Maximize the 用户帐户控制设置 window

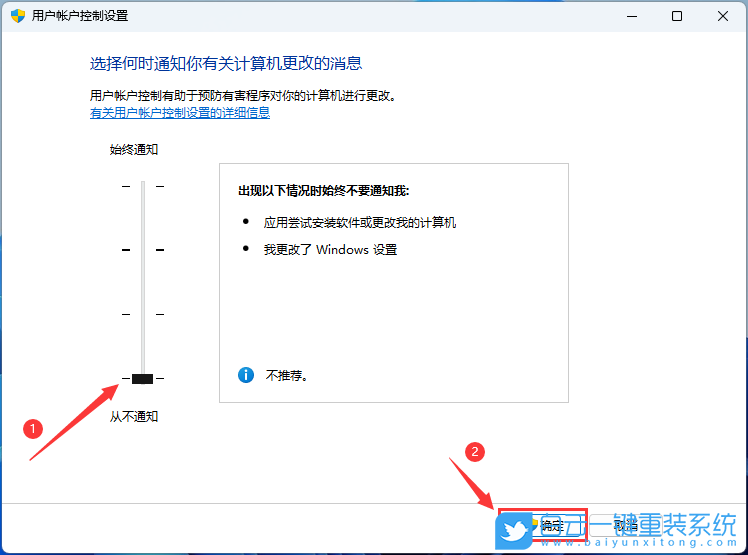676,16
